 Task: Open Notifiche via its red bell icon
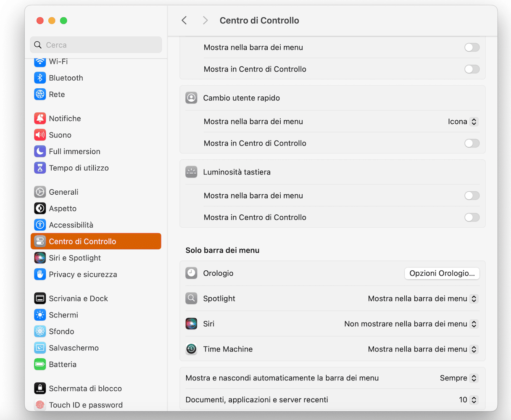[x=40, y=119]
